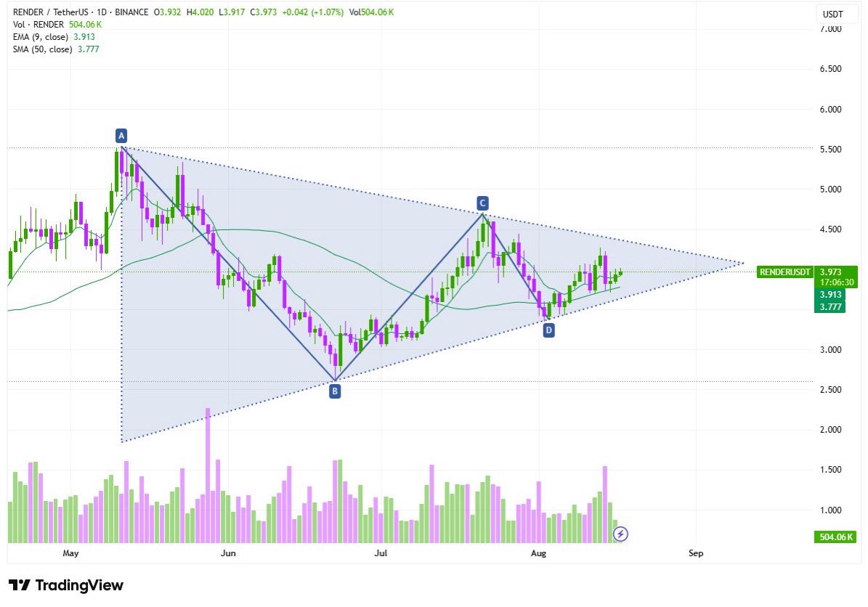Click the 5.500 price axis label
This screenshot has width=868, height=607.
(830, 150)
